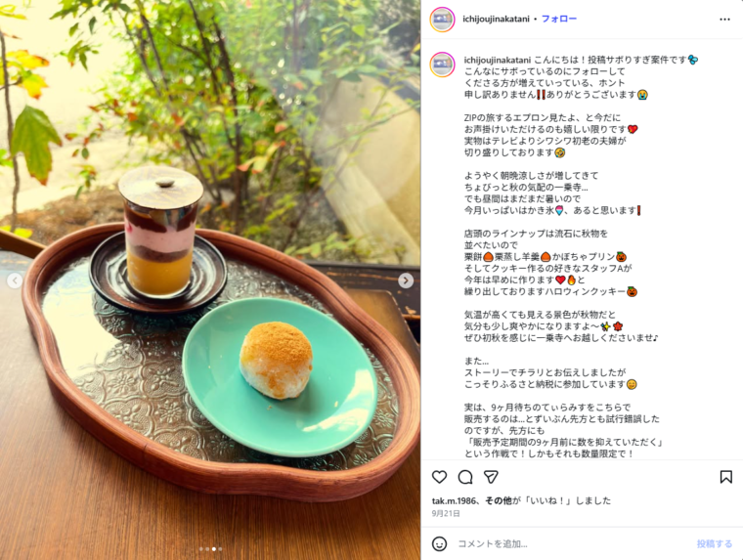Click the caption profile avatar
743x560 pixels.
click(x=442, y=65)
